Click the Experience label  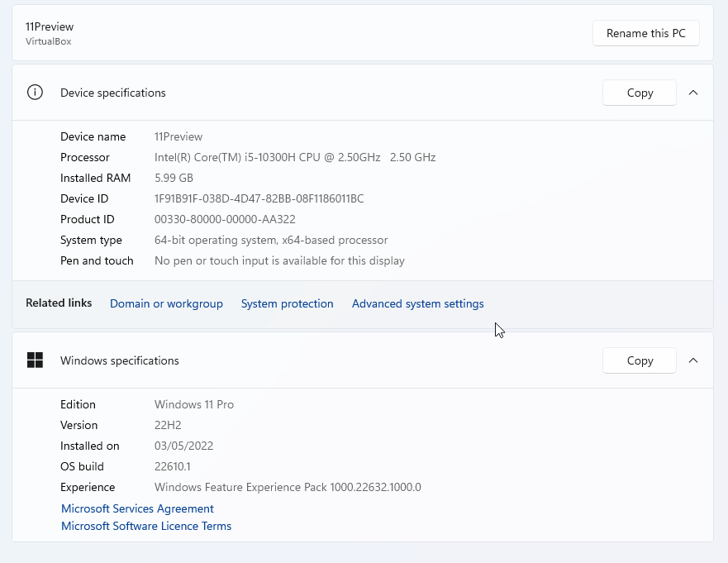(x=88, y=487)
